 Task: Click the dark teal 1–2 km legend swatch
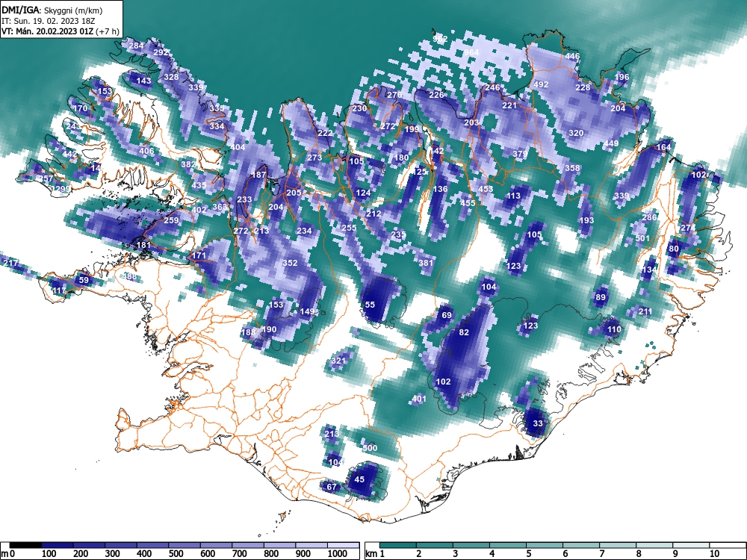coord(398,545)
